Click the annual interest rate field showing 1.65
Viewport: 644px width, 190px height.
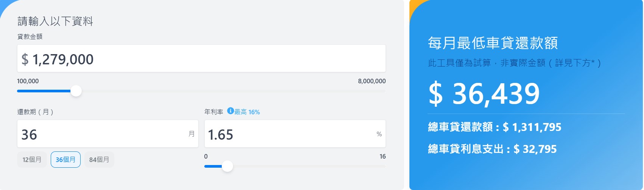click(x=295, y=134)
